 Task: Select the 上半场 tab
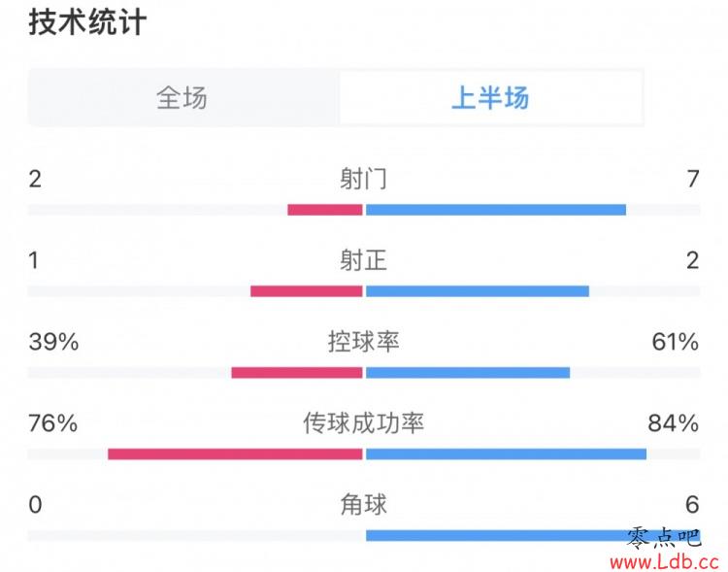tap(491, 97)
